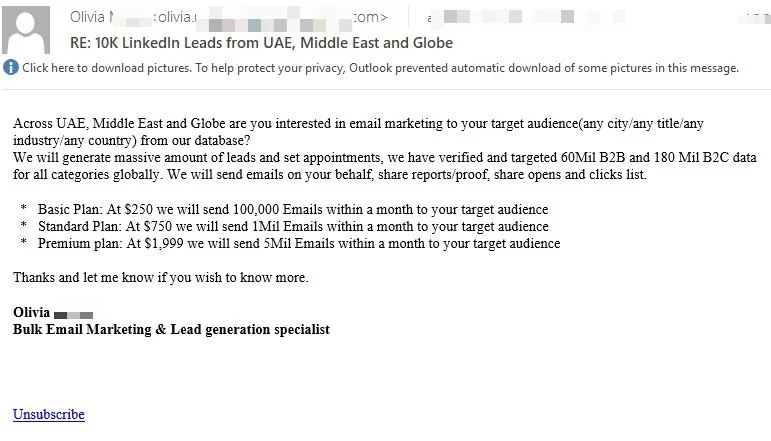The height and width of the screenshot is (441, 771).
Task: Select the sender's olivia email address
Action: tap(270, 18)
